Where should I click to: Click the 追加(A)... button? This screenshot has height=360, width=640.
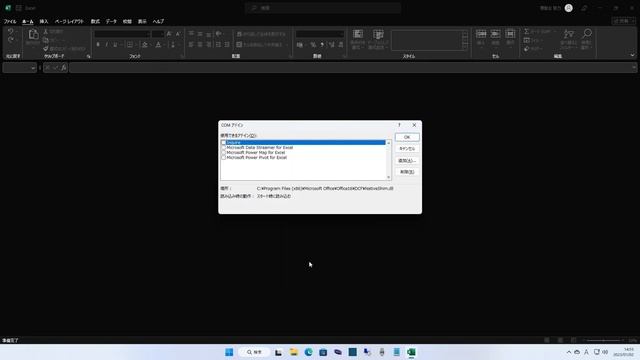pos(407,160)
